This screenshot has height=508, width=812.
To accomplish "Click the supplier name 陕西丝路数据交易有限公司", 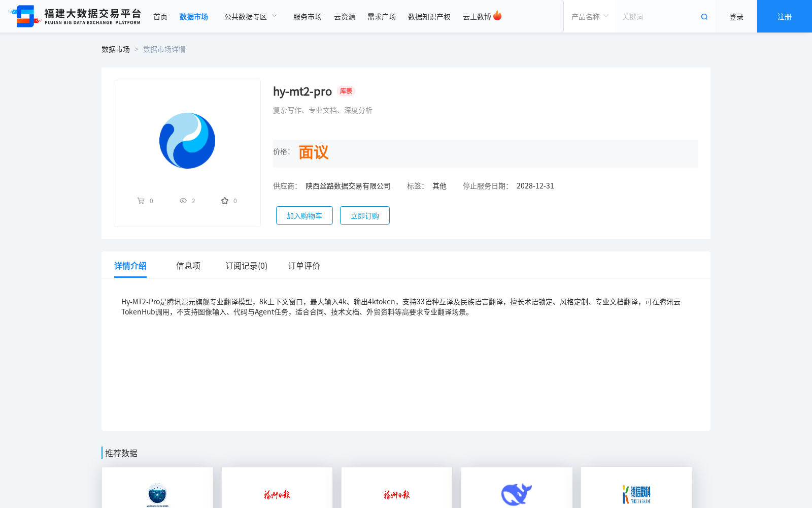I will click(348, 186).
